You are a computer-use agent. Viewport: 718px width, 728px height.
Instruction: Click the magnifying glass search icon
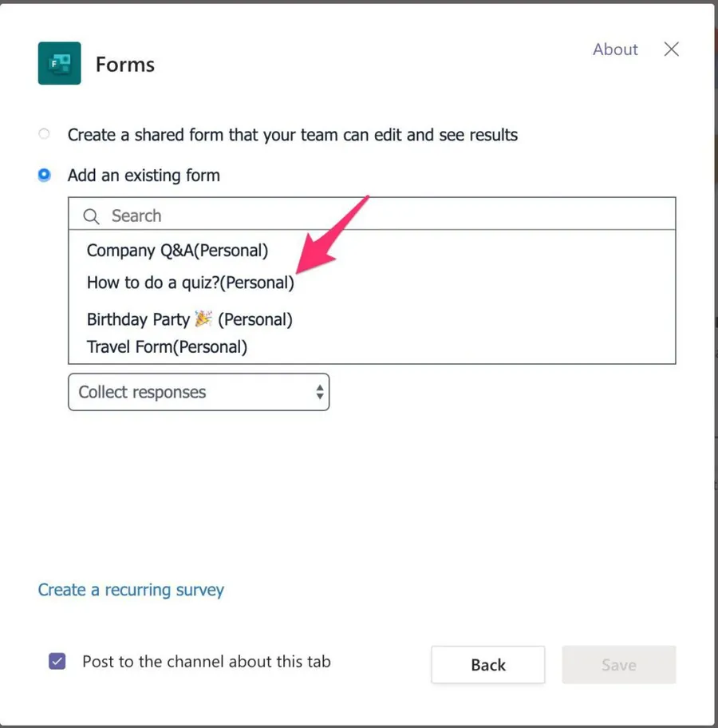click(92, 216)
